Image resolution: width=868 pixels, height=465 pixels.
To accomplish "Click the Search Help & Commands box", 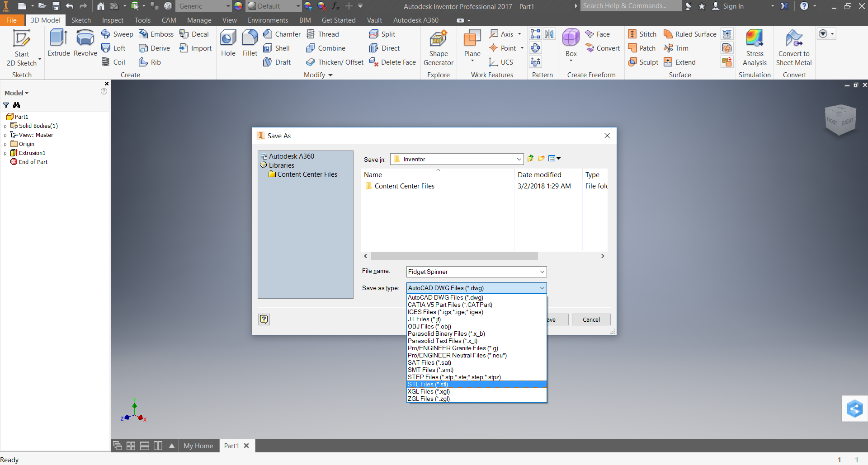I will [630, 6].
